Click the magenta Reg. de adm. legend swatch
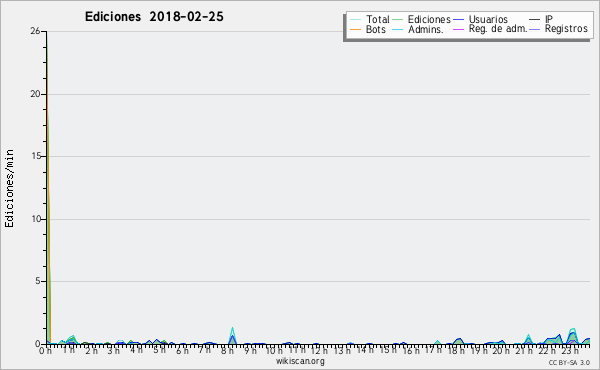Viewport: 600px width, 370px height. tap(458, 29)
